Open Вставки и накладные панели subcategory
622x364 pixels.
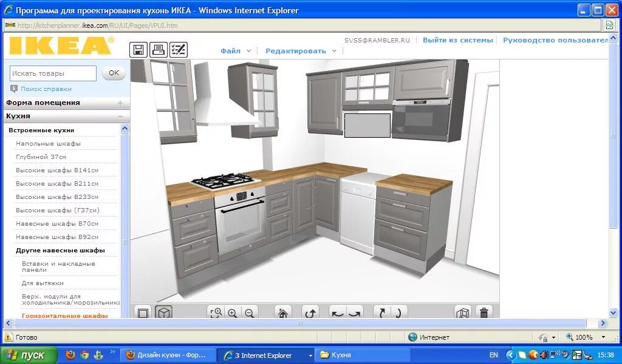click(59, 266)
